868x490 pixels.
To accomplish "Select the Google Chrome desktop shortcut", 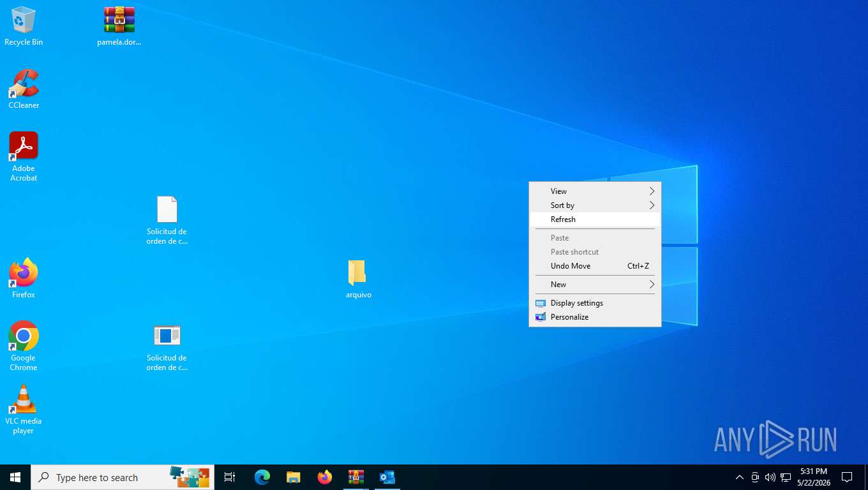I will 24,346.
